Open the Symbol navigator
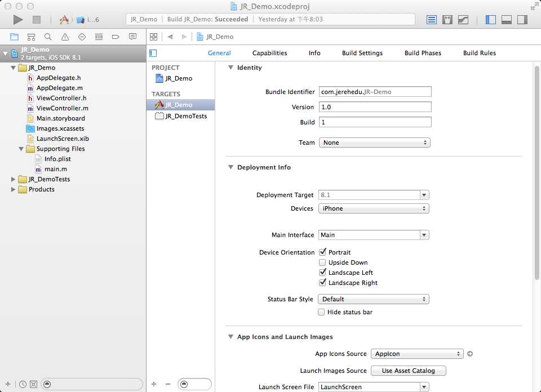The height and width of the screenshot is (392, 541). [x=31, y=37]
